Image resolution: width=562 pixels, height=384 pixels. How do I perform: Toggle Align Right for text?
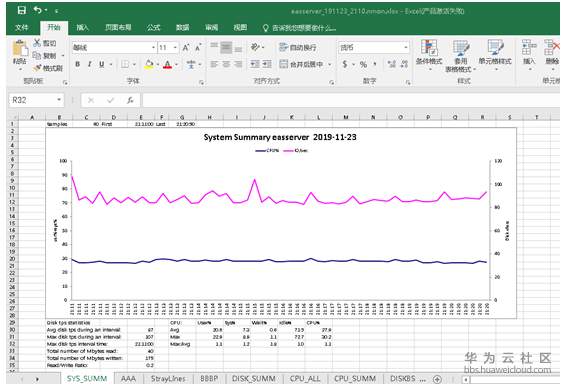click(238, 64)
